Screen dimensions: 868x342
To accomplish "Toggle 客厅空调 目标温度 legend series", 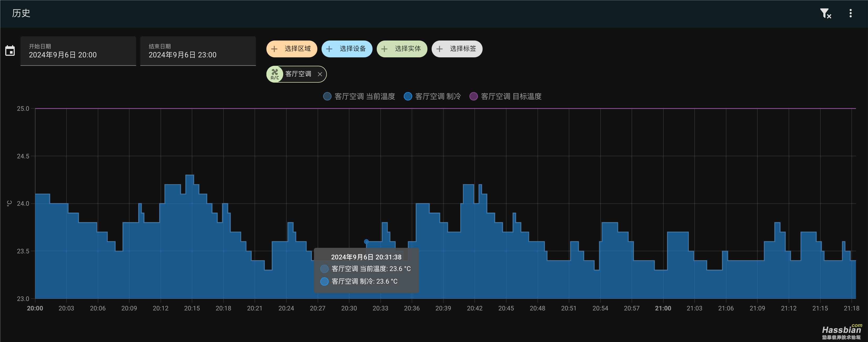I will [x=505, y=97].
